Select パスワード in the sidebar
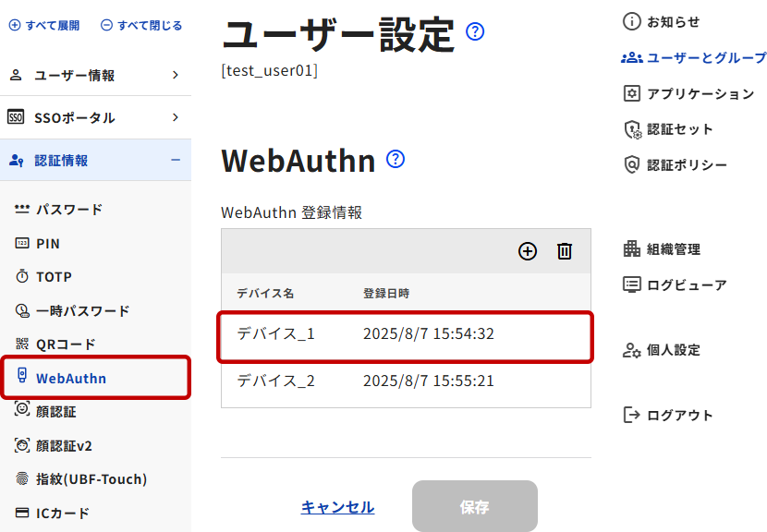767x532 pixels. [68, 210]
